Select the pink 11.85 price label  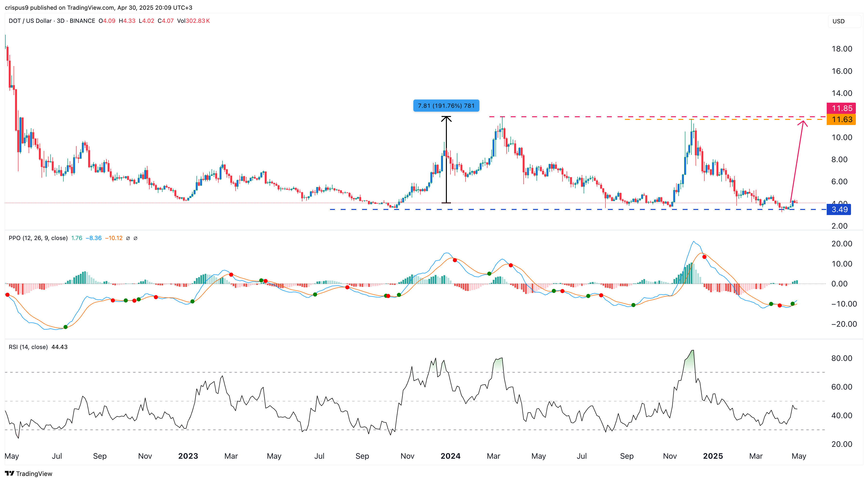point(841,108)
